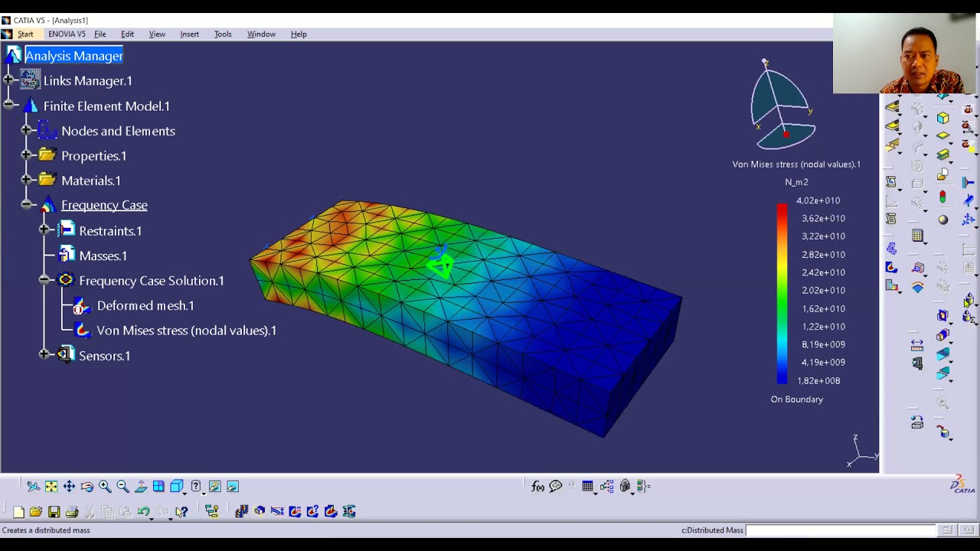
Task: Click the command input field
Action: (x=841, y=530)
